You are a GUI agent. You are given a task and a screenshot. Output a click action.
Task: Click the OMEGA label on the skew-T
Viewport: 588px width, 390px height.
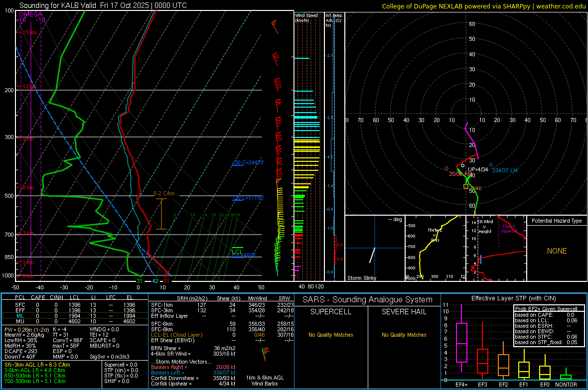click(30, 14)
